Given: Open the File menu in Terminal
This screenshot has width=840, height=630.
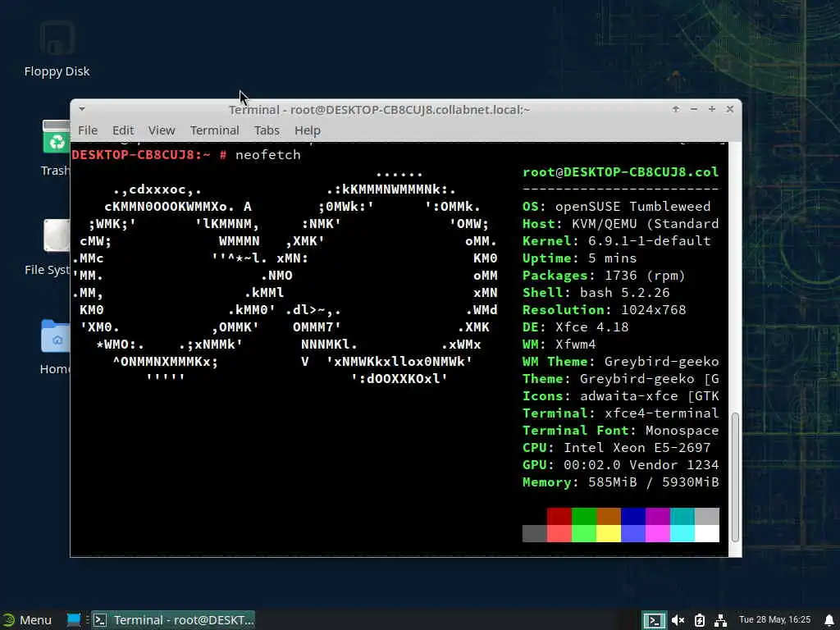Looking at the screenshot, I should (x=88, y=130).
